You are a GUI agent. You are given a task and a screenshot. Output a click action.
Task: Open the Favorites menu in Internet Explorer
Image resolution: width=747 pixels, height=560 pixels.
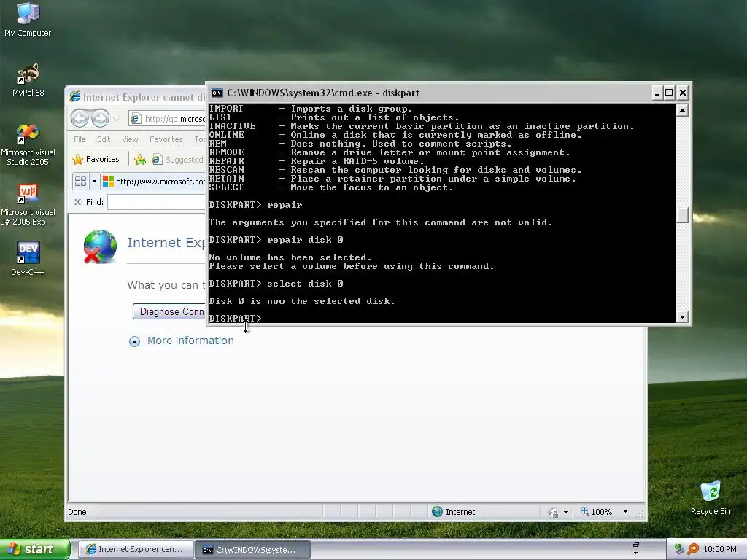[x=166, y=139]
